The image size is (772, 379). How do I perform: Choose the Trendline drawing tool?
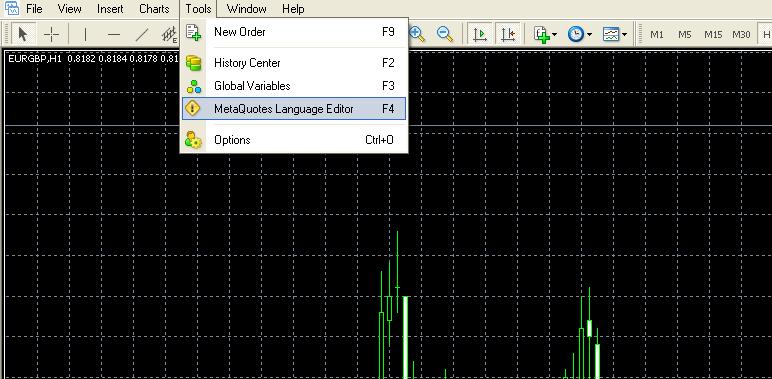click(x=142, y=34)
